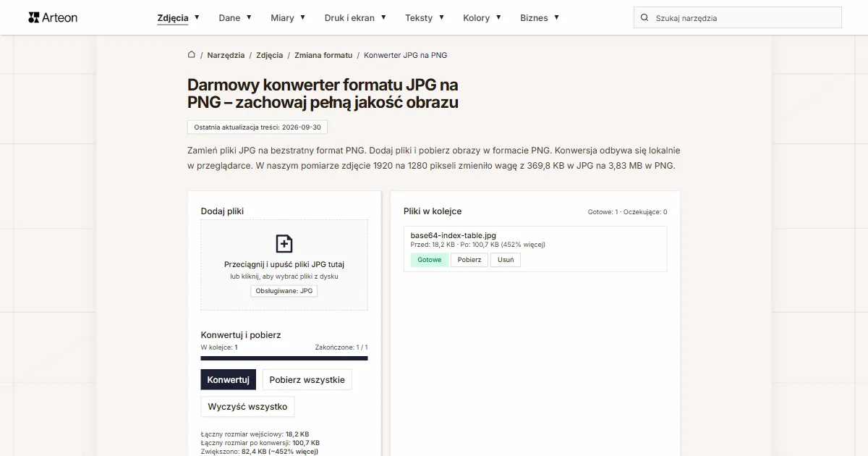Screen dimensions: 868x456
Task: Open the Dane menu
Action: click(x=229, y=18)
